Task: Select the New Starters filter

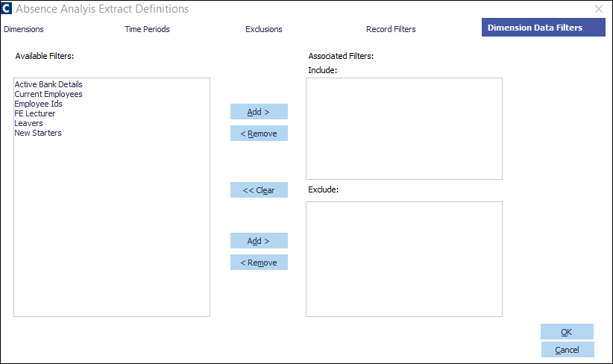Action: [38, 133]
